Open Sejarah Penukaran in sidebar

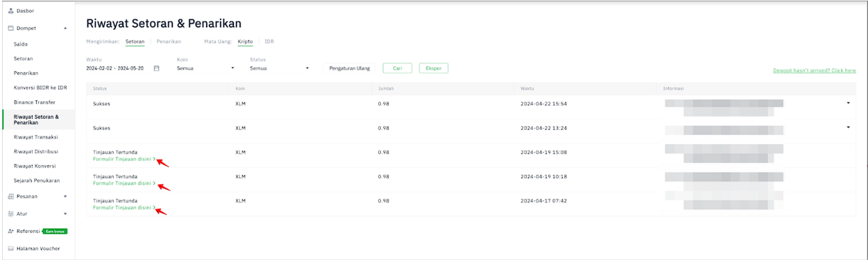coord(36,180)
